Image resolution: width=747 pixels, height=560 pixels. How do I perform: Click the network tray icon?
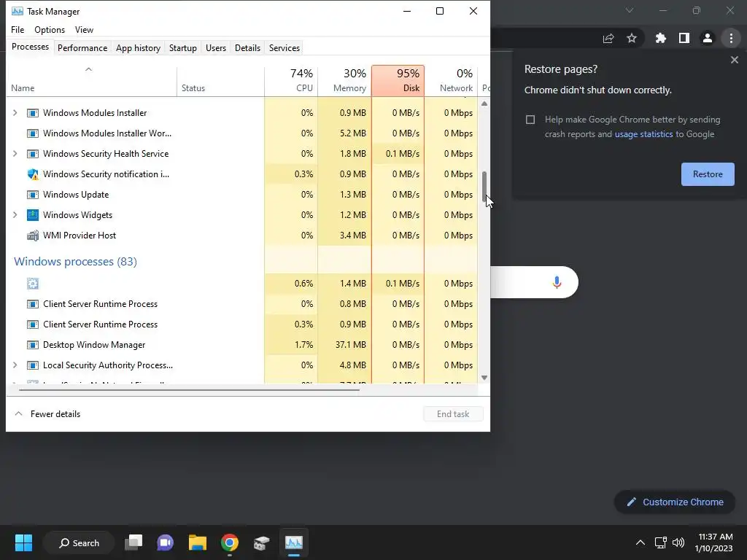click(x=660, y=542)
